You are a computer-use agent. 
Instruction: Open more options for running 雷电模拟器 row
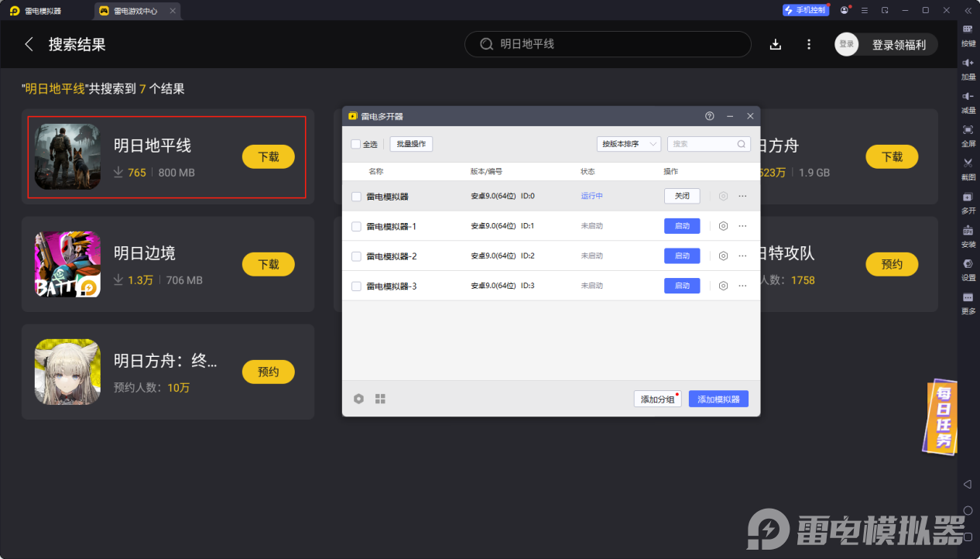click(742, 196)
